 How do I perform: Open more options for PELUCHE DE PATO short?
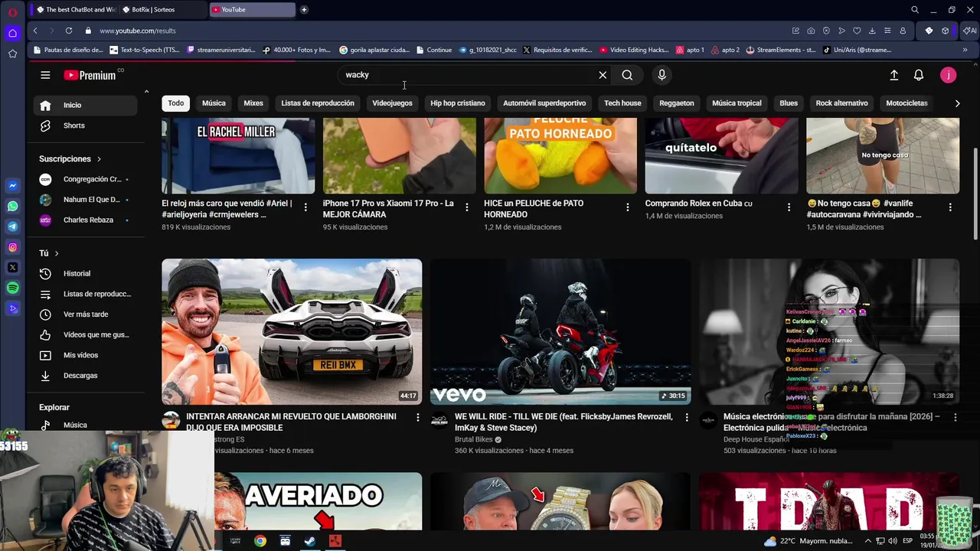(628, 207)
